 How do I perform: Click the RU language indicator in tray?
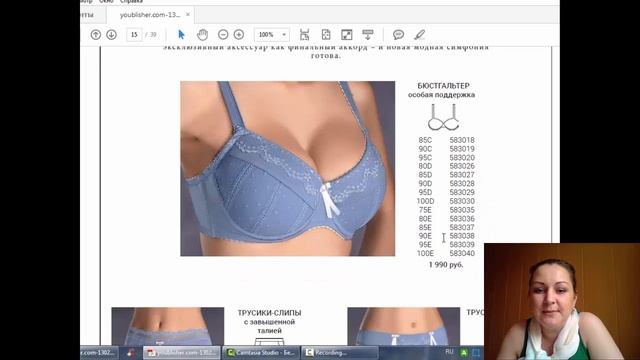449,351
